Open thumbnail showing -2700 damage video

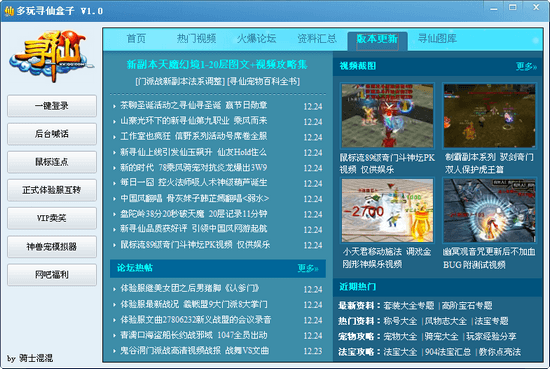click(387, 210)
